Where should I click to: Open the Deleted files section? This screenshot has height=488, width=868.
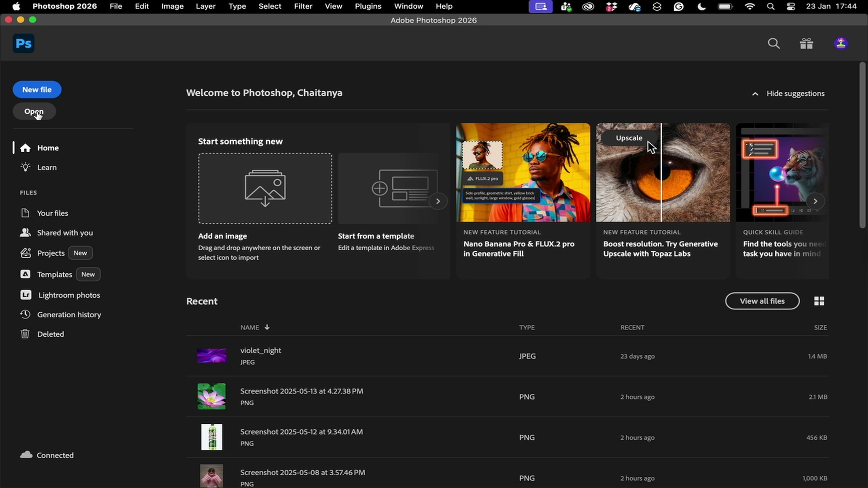(x=50, y=334)
